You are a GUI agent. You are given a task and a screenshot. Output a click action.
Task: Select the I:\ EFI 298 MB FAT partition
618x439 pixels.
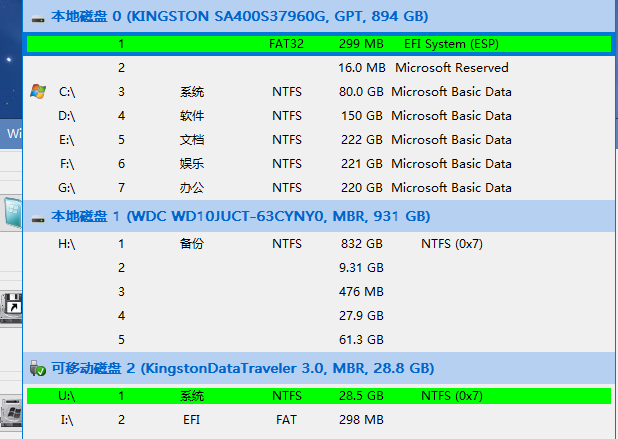point(318,420)
